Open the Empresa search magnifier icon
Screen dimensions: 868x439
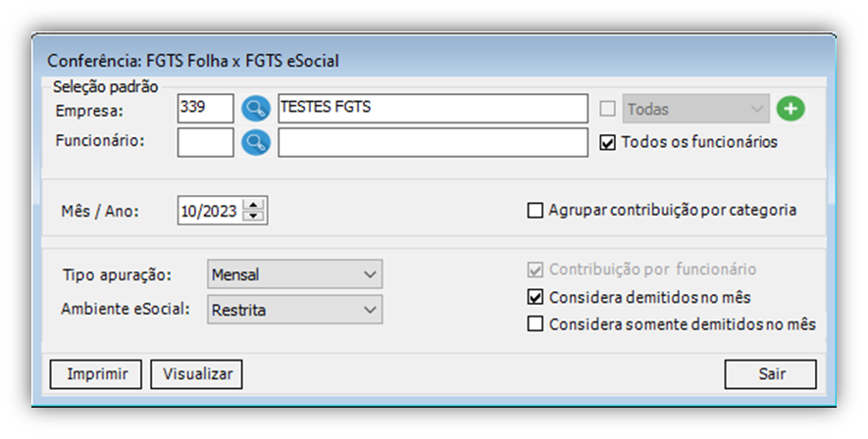click(256, 109)
